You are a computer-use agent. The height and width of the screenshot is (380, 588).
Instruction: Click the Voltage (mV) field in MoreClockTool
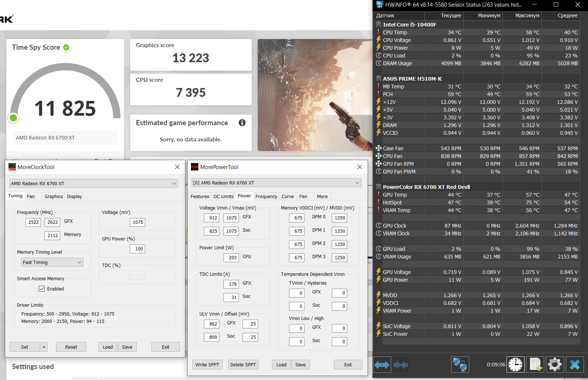(x=138, y=222)
